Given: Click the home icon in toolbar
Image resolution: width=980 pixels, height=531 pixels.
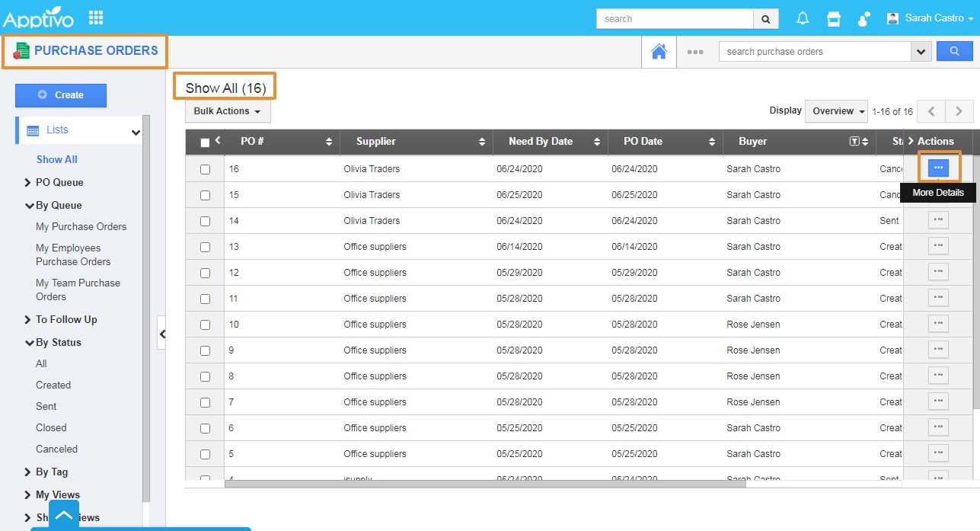Looking at the screenshot, I should coord(659,52).
